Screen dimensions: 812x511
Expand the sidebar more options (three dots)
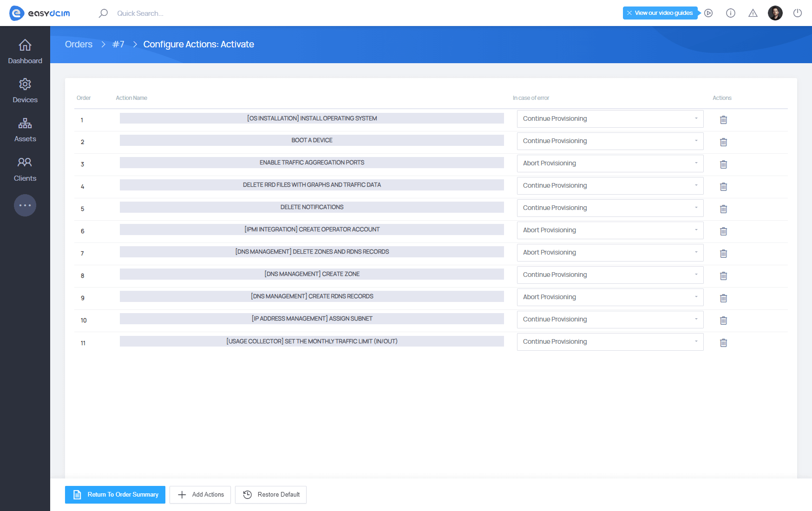click(x=25, y=205)
